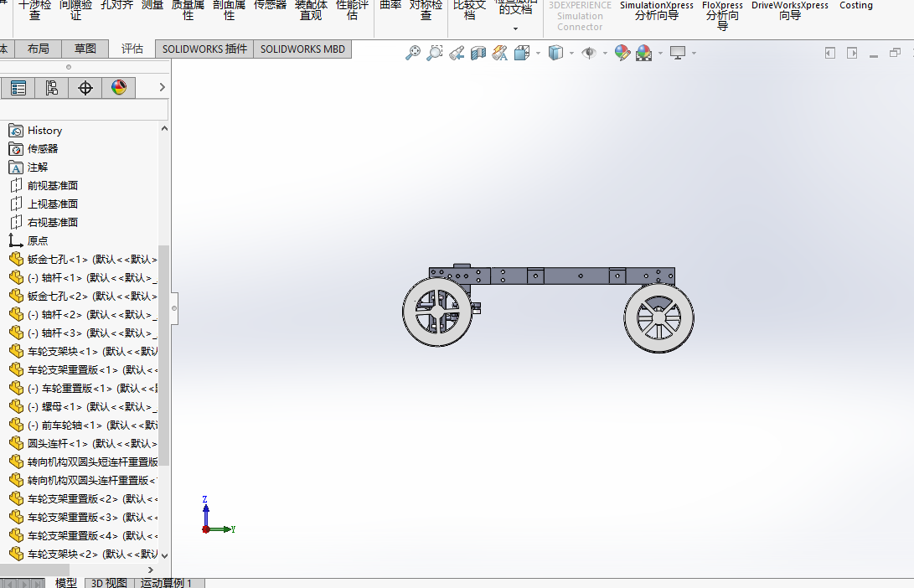Switch to the 模型 bottom tab
Screen dimensions: 914x588
[66, 583]
